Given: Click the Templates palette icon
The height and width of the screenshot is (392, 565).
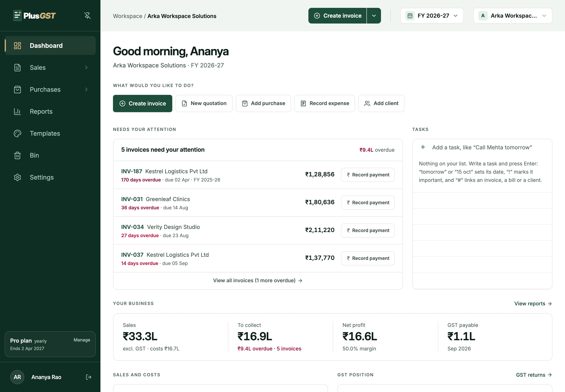Looking at the screenshot, I should 17,133.
